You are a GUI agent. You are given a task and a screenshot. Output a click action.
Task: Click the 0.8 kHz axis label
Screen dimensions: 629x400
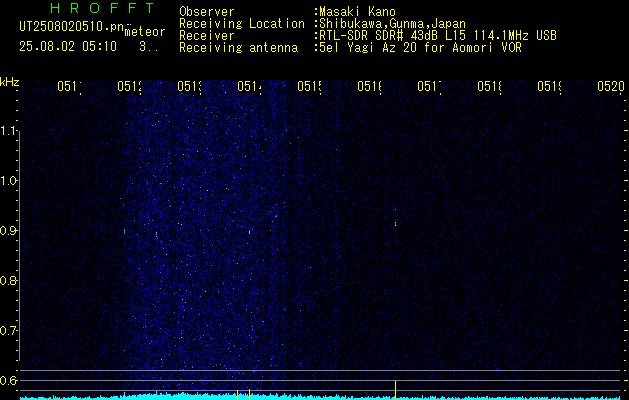(x=9, y=280)
